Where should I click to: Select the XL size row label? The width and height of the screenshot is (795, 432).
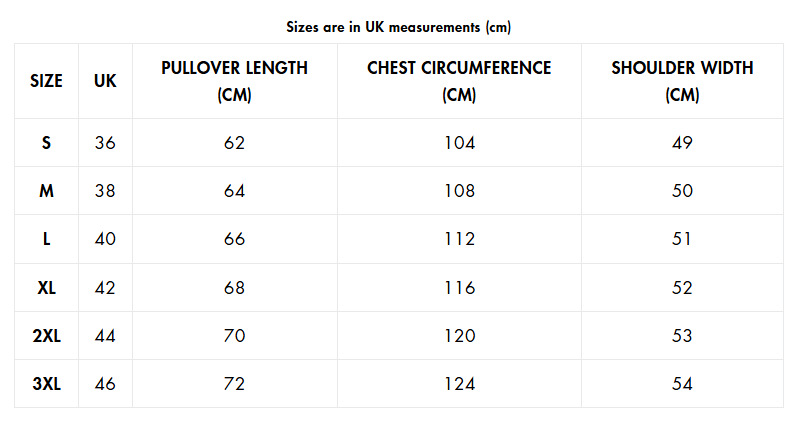coord(46,288)
